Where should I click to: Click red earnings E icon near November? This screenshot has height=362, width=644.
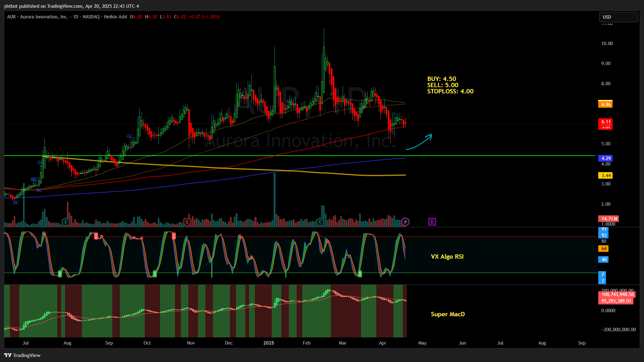click(187, 222)
